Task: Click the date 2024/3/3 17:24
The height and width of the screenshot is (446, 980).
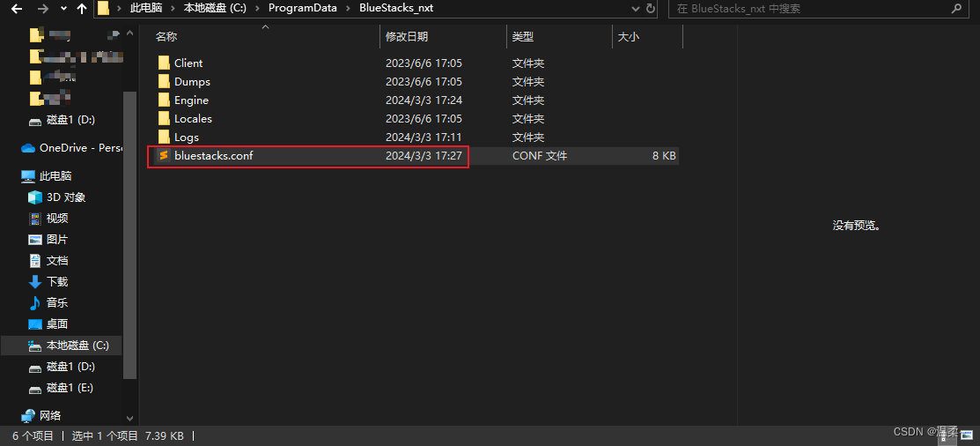Action: pyautogui.click(x=424, y=100)
